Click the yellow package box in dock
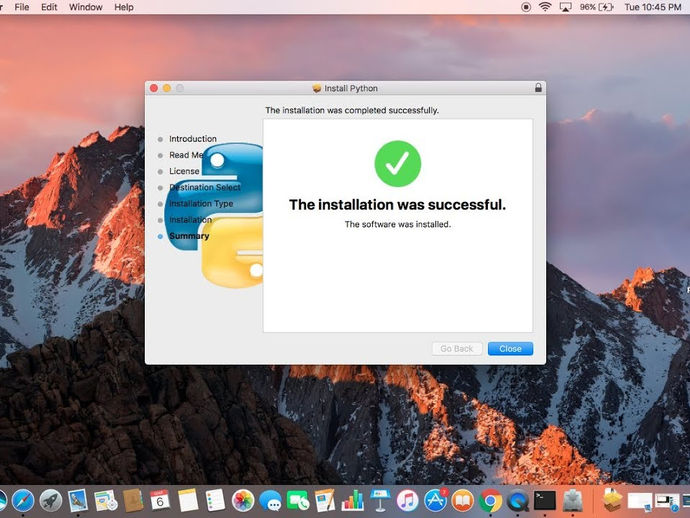 point(612,500)
